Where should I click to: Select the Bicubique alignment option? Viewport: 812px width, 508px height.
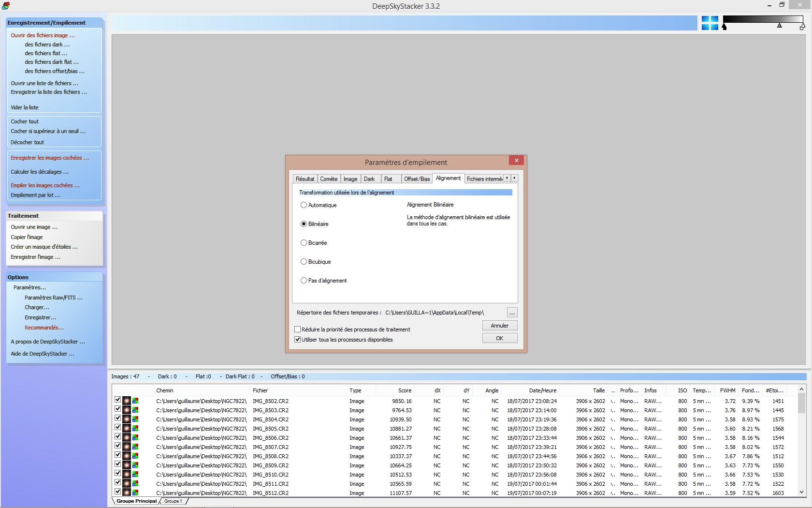[304, 262]
